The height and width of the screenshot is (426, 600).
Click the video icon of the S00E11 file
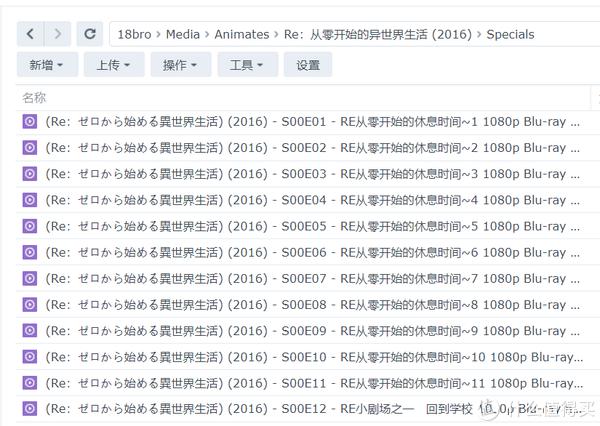[29, 383]
